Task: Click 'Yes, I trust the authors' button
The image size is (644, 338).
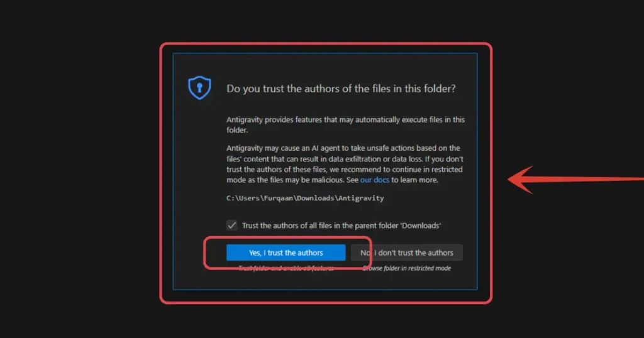Action: click(x=286, y=253)
